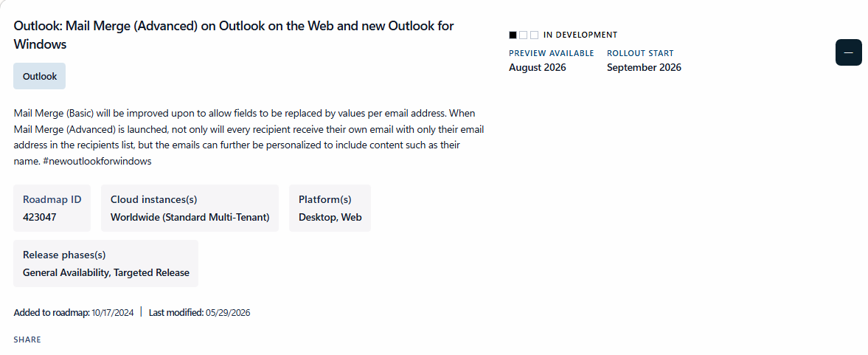This screenshot has width=868, height=355.
Task: Click the August 2026 preview date
Action: point(538,68)
